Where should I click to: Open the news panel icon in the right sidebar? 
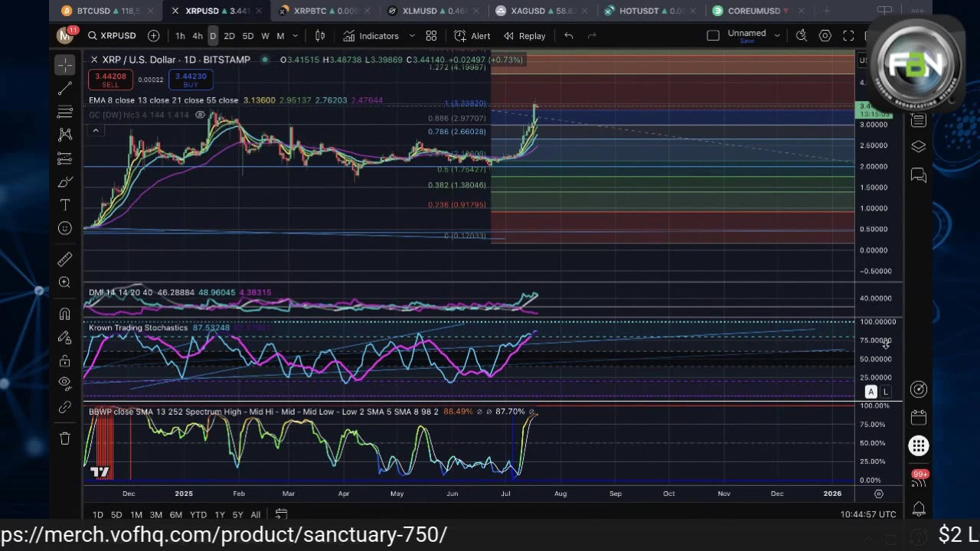[919, 120]
